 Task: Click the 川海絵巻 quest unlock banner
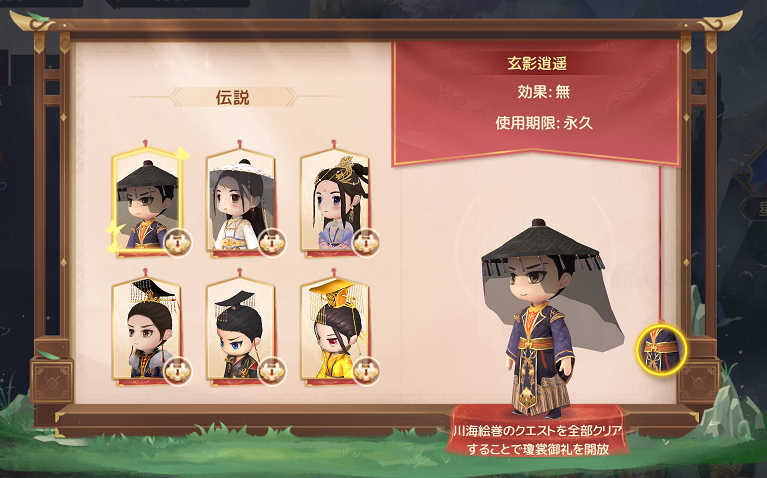coord(538,440)
